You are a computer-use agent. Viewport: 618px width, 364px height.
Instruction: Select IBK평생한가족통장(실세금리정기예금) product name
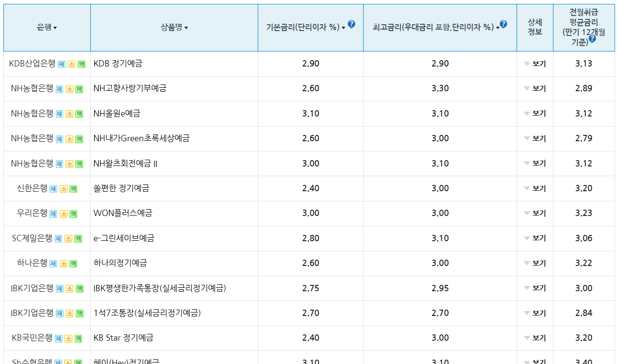(x=160, y=288)
